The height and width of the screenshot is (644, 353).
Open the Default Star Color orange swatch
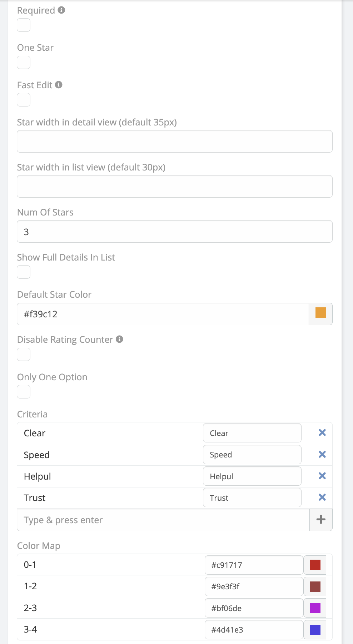coord(320,314)
